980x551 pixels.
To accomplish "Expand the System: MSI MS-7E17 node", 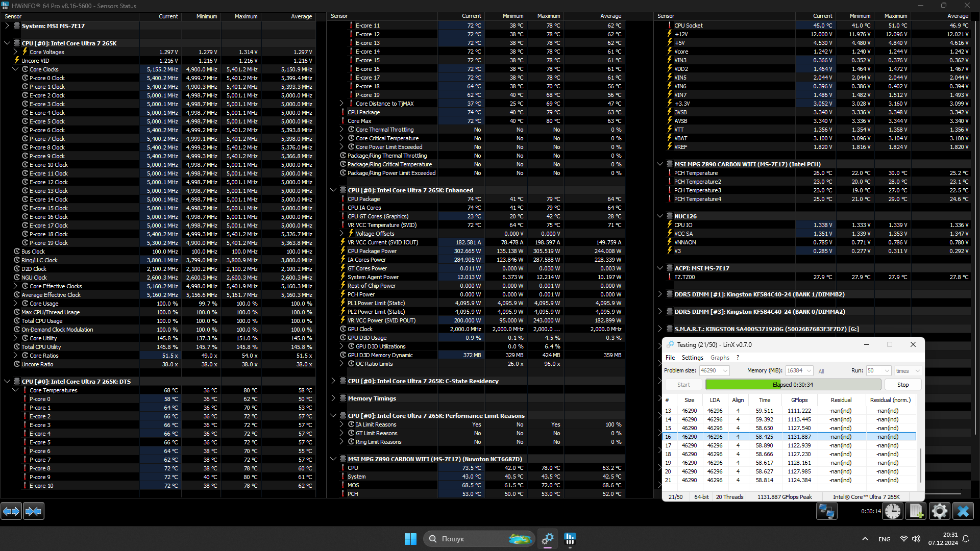I will tap(7, 26).
